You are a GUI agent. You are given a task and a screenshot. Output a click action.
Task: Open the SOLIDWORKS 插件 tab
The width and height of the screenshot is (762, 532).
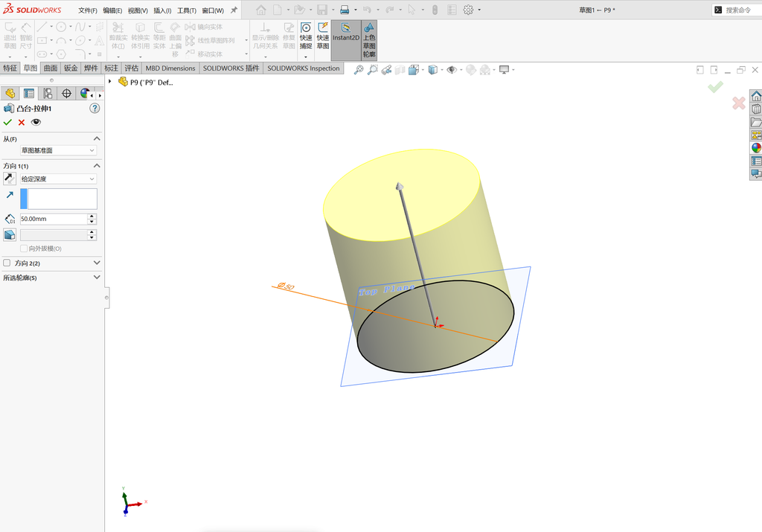[x=231, y=68]
